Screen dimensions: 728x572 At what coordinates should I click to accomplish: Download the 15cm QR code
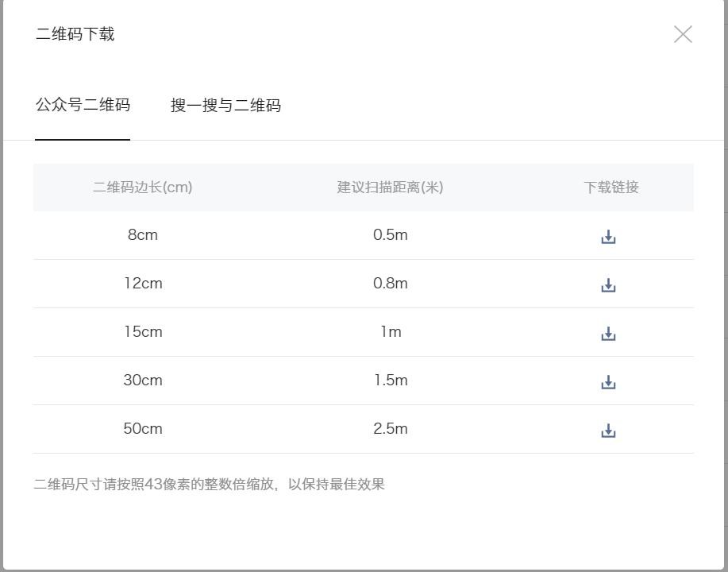pos(608,334)
